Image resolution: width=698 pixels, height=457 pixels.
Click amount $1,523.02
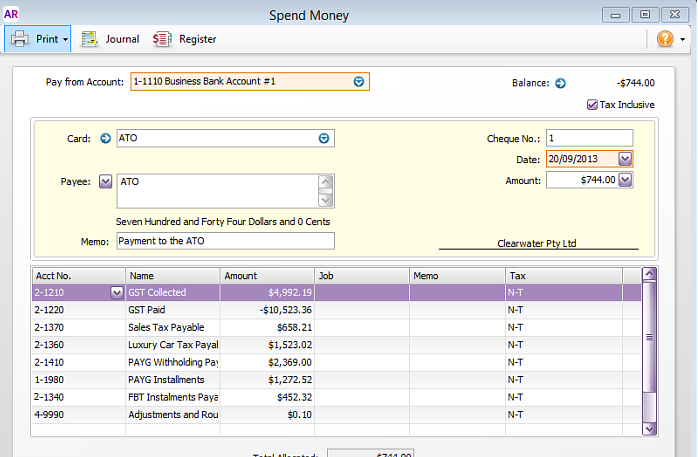pos(290,345)
